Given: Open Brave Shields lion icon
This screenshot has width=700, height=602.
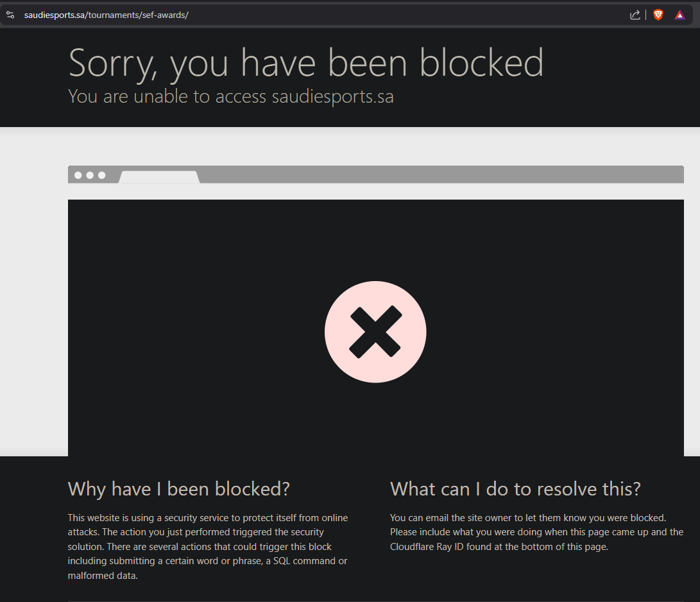Looking at the screenshot, I should point(658,15).
